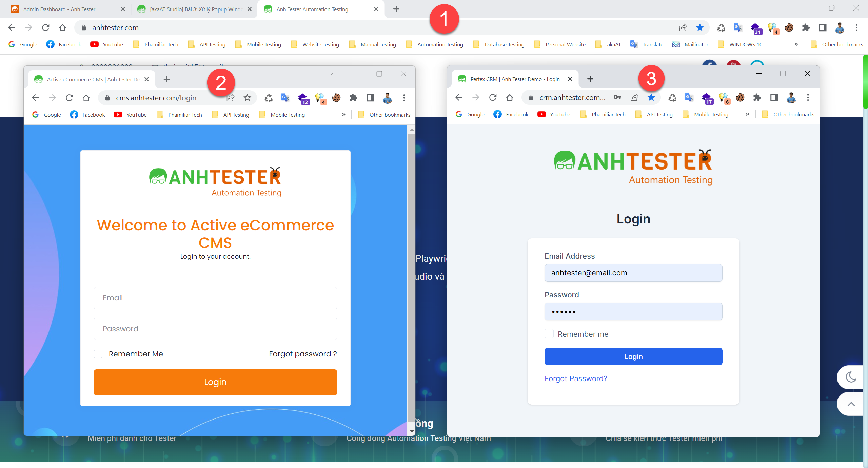Open Other bookmarks folder in main window

837,44
